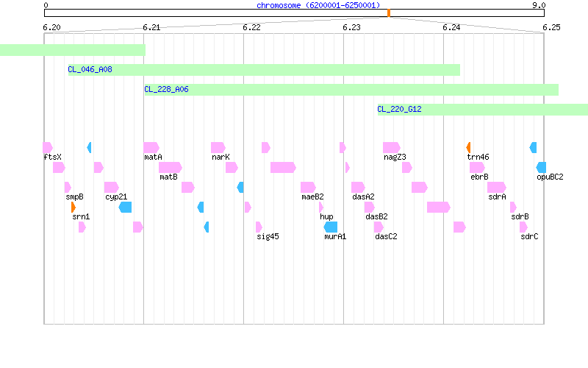Select the ftsX gene arrow
This screenshot has height=368, width=588.
48,148
